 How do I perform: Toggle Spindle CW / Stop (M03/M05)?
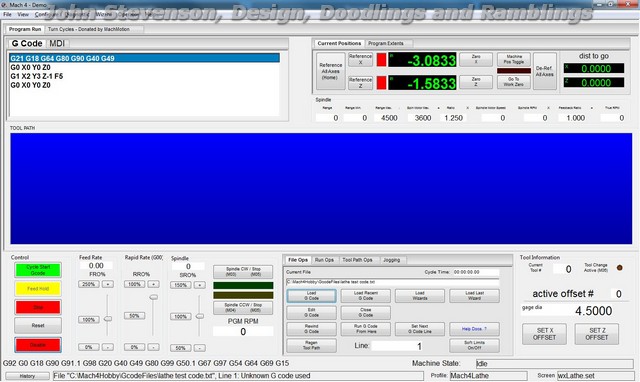tap(243, 272)
